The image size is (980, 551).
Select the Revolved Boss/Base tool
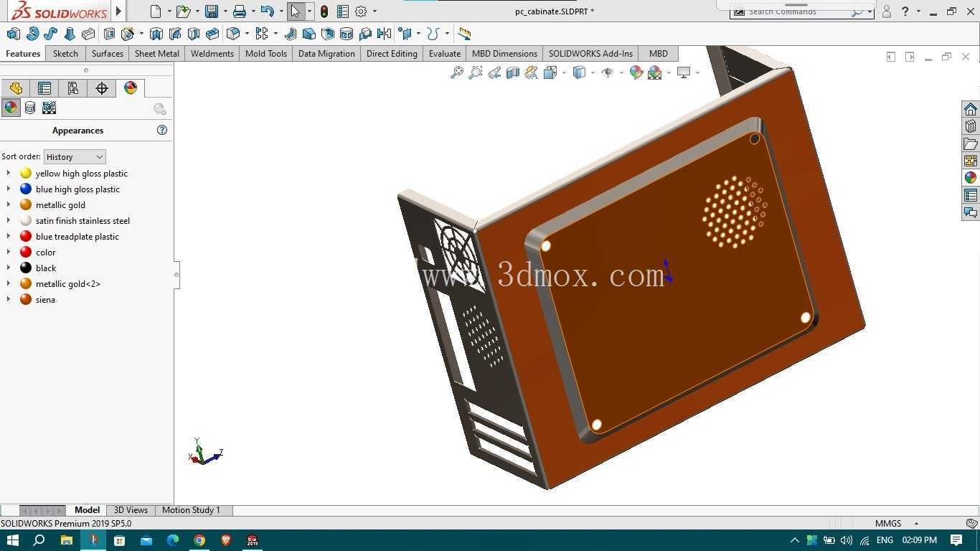[32, 34]
